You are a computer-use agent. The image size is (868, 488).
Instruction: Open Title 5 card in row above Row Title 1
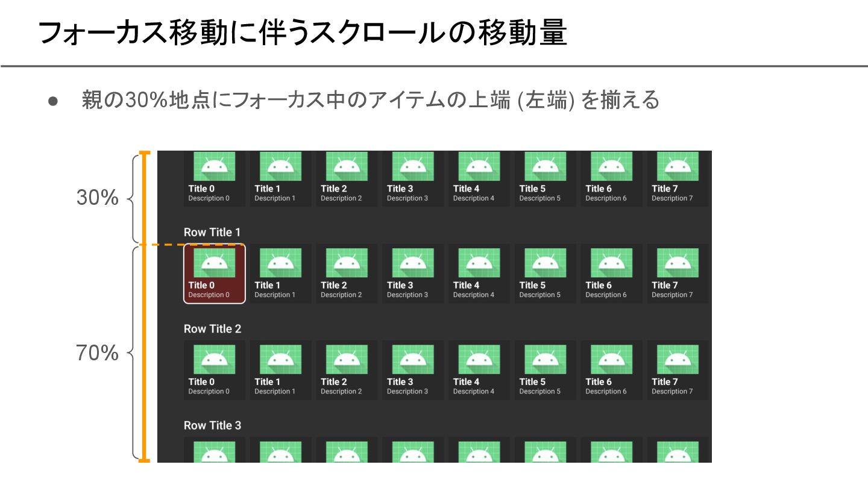pos(546,179)
